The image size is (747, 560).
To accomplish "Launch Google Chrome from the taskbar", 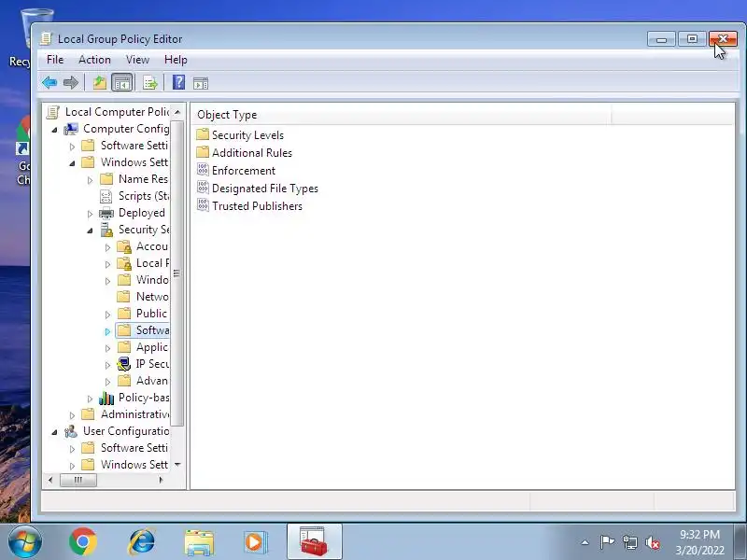I will (83, 542).
